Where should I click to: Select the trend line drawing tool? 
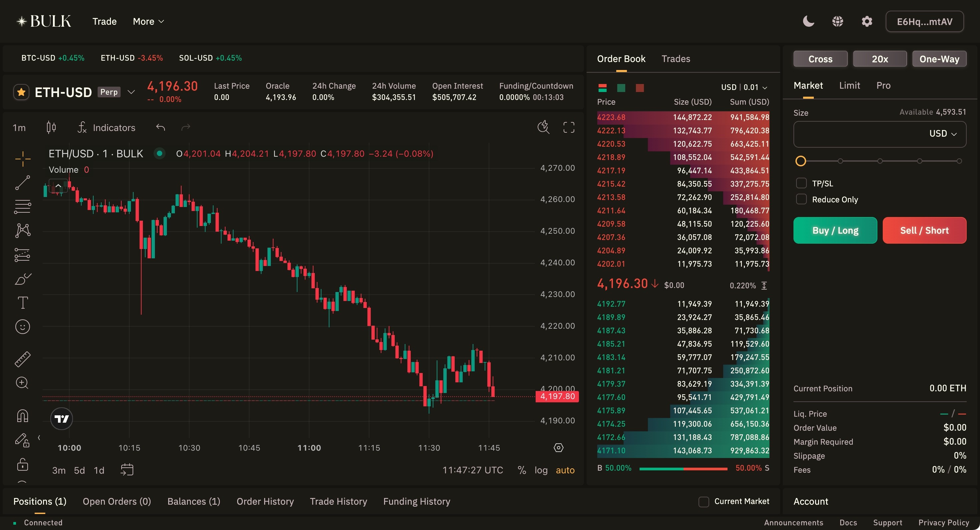point(22,183)
